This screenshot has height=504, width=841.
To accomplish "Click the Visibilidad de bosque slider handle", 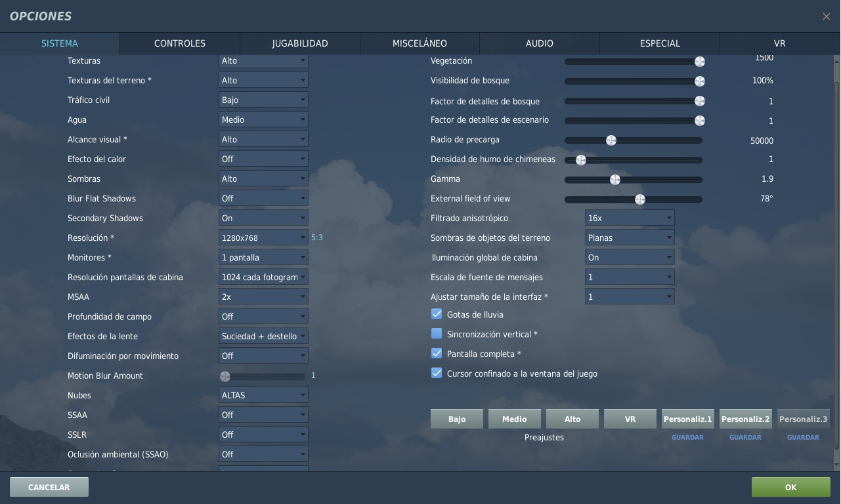I will tap(700, 81).
